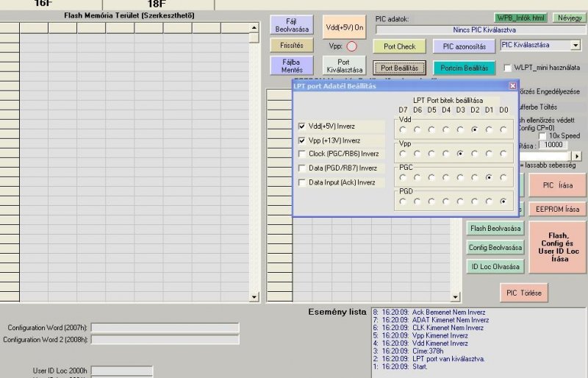Run Port Check
Viewport: 588px width, 378px height.
point(399,46)
